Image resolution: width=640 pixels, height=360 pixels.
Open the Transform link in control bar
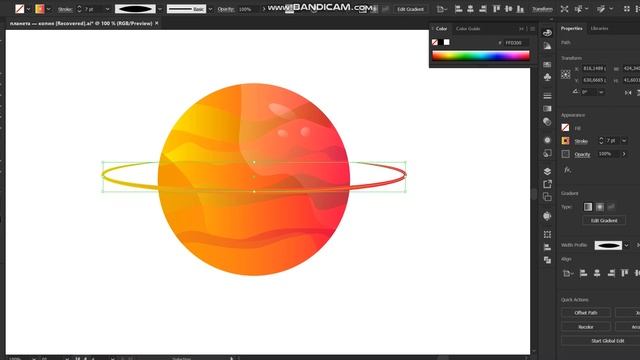542,9
